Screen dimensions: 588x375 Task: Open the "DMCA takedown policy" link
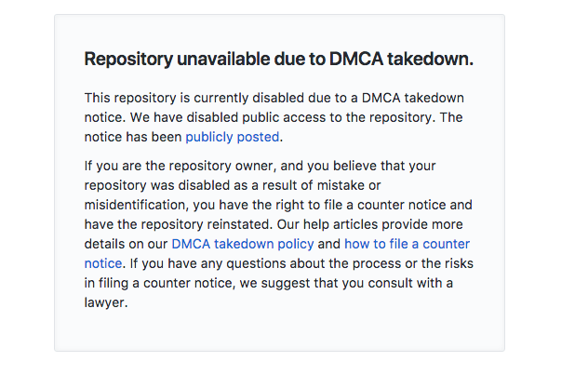coord(243,244)
